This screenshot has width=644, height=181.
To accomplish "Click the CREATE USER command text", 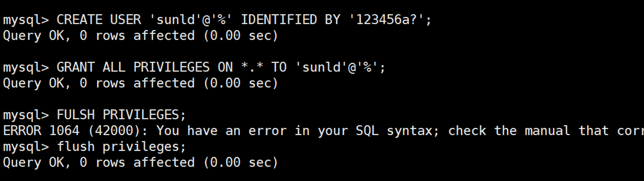I will click(x=99, y=20).
